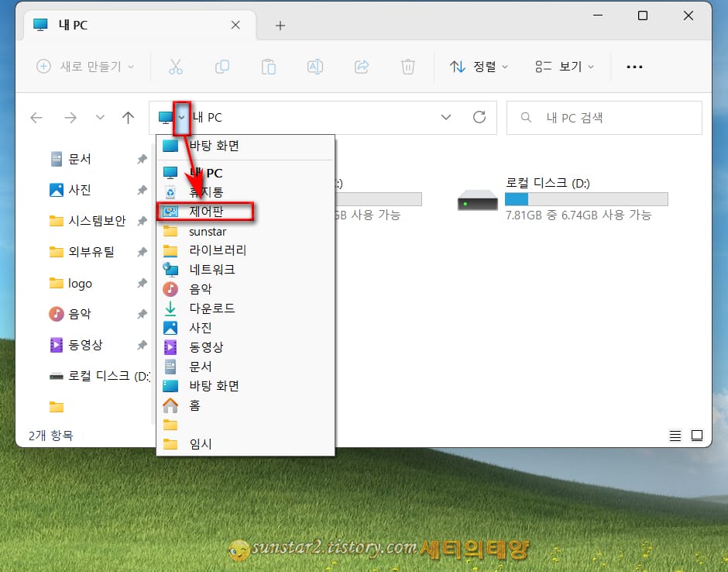Open the See more (...) menu
728x572 pixels.
tap(634, 67)
